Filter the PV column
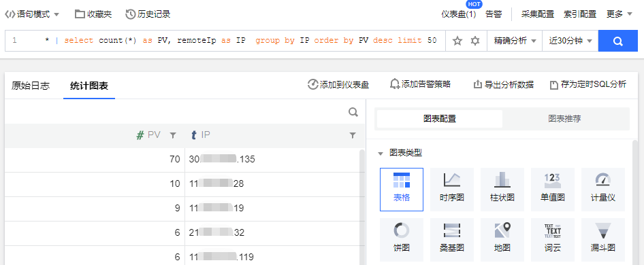Viewport: 644px width, 265px height. [x=174, y=135]
